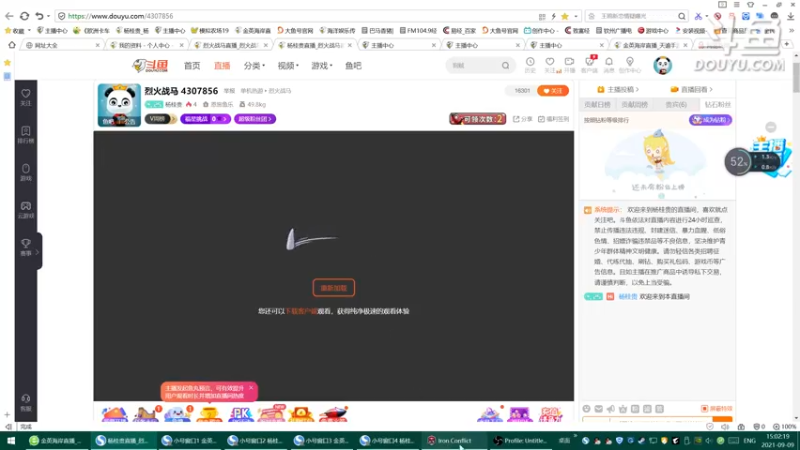The height and width of the screenshot is (450, 800).
Task: Close the pink tooltip popup
Action: point(251,388)
